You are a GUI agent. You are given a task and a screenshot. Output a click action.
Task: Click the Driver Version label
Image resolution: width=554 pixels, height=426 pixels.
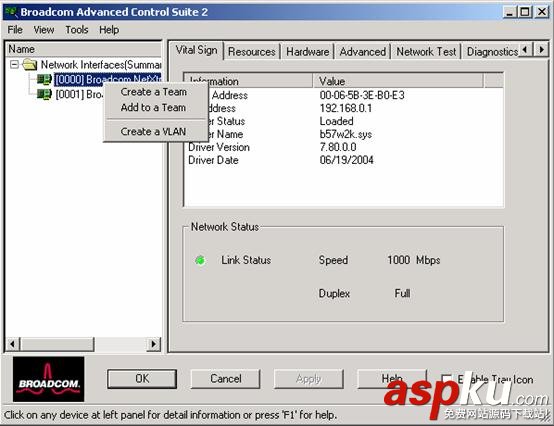tap(219, 147)
